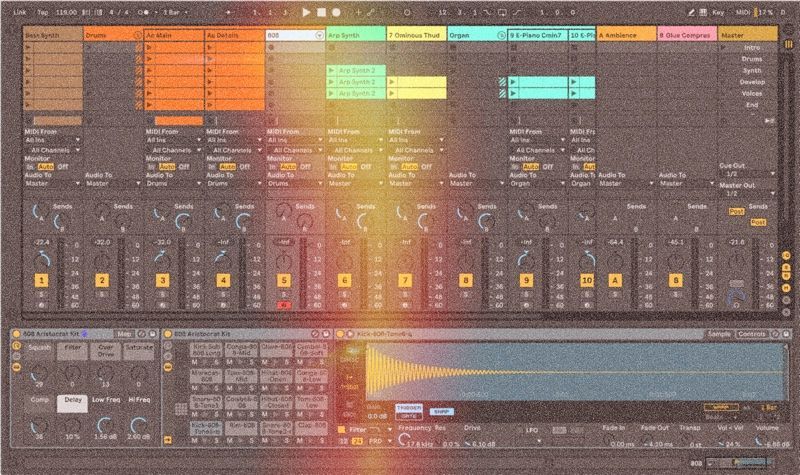Show or hide macro controls icon

click(16, 346)
